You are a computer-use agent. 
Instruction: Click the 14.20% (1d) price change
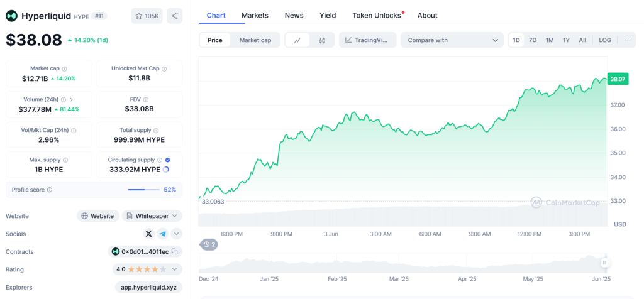click(x=88, y=40)
